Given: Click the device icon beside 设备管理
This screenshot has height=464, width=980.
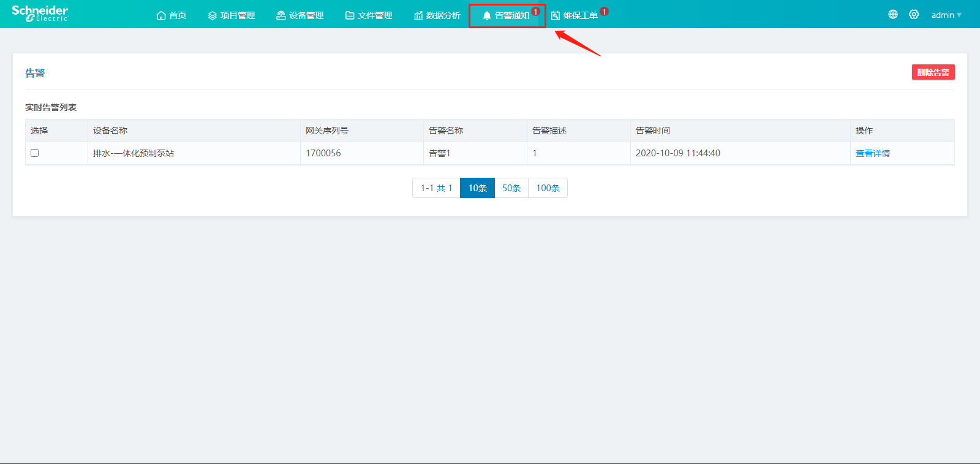Looking at the screenshot, I should point(281,15).
